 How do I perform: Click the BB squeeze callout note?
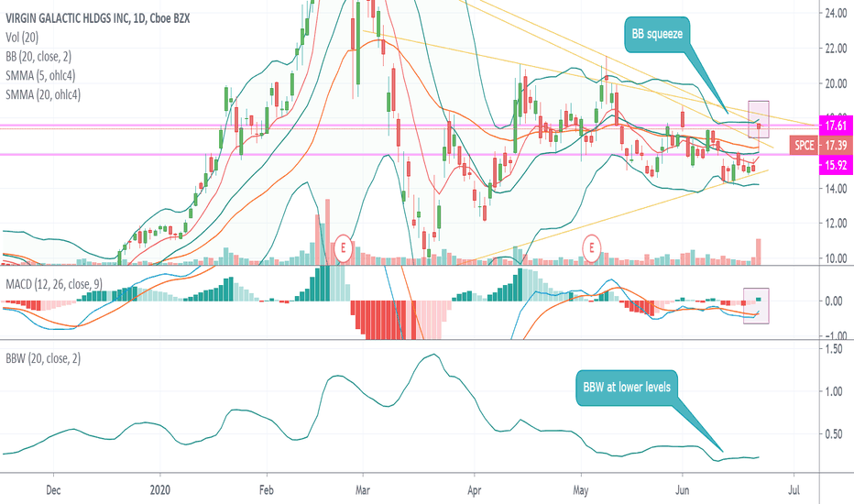tap(657, 34)
